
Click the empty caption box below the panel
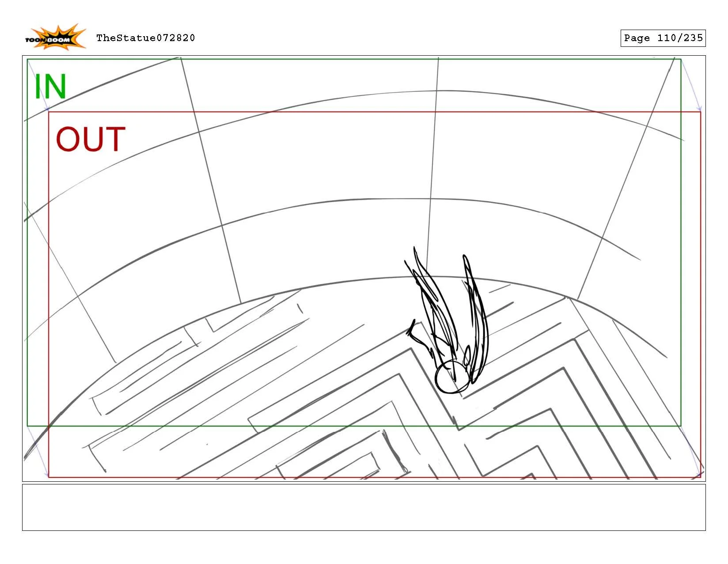click(364, 507)
